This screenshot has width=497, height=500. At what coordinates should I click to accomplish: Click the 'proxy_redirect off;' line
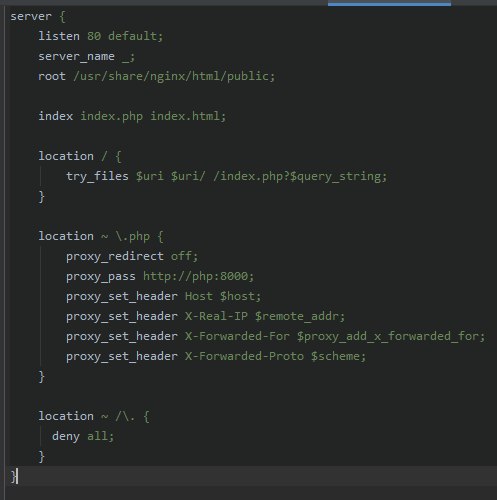[x=132, y=256]
